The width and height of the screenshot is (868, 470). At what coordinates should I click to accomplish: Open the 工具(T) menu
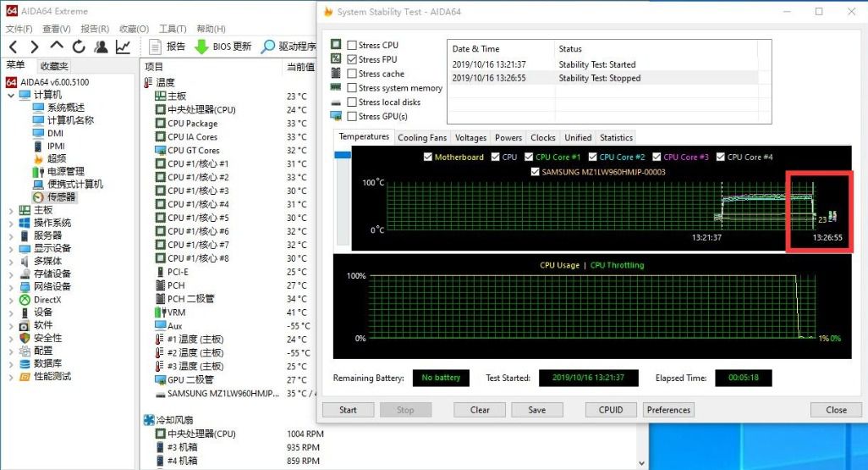pos(173,29)
